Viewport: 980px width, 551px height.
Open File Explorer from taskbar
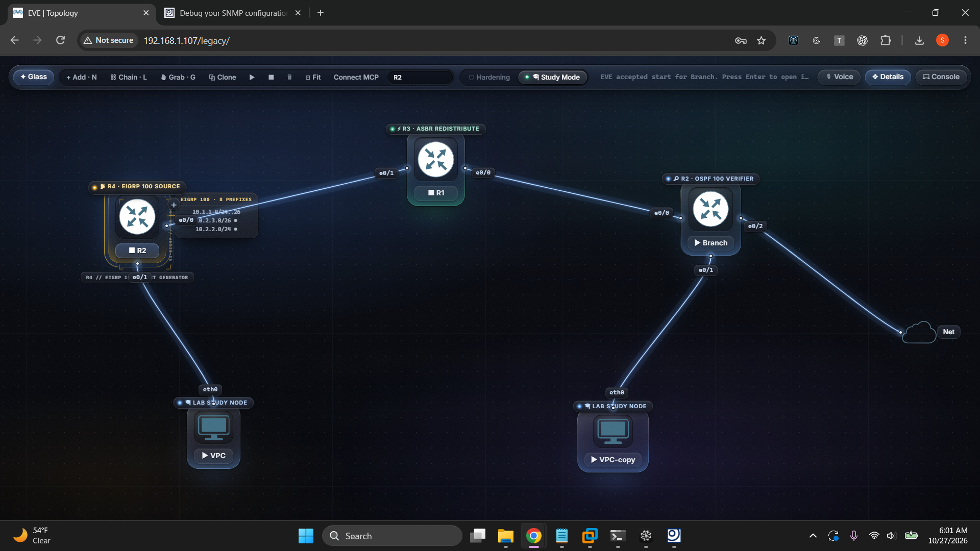tap(505, 536)
